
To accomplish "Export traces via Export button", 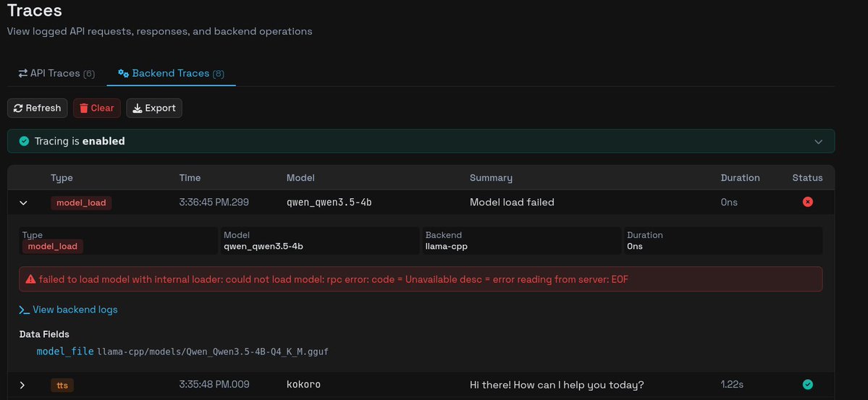I will pos(154,108).
